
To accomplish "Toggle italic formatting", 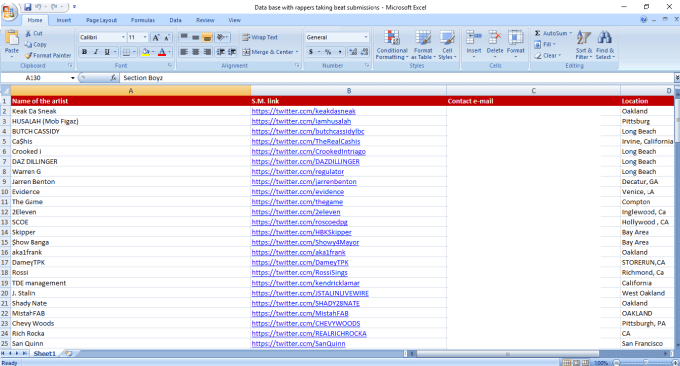I will pos(96,52).
